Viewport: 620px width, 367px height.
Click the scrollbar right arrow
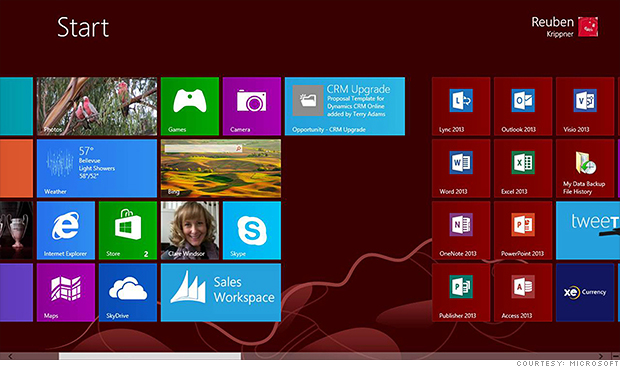601,356
